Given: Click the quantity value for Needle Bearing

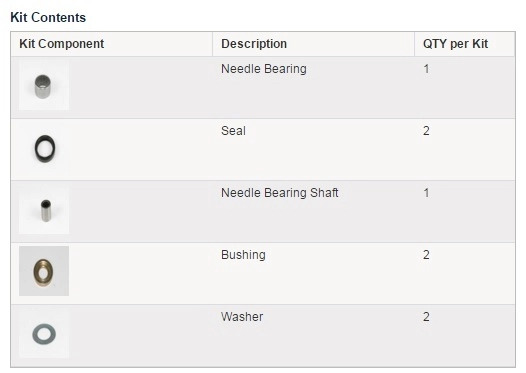Looking at the screenshot, I should pos(426,69).
